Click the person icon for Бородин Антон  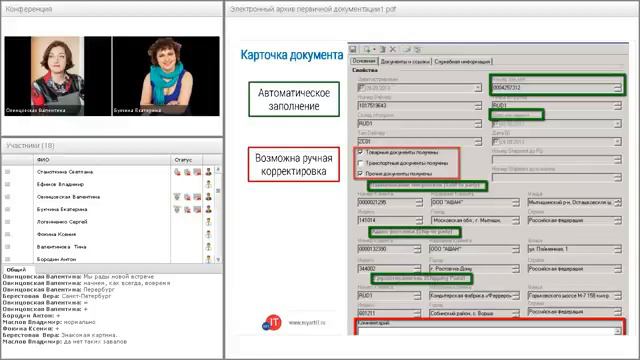pos(209,259)
